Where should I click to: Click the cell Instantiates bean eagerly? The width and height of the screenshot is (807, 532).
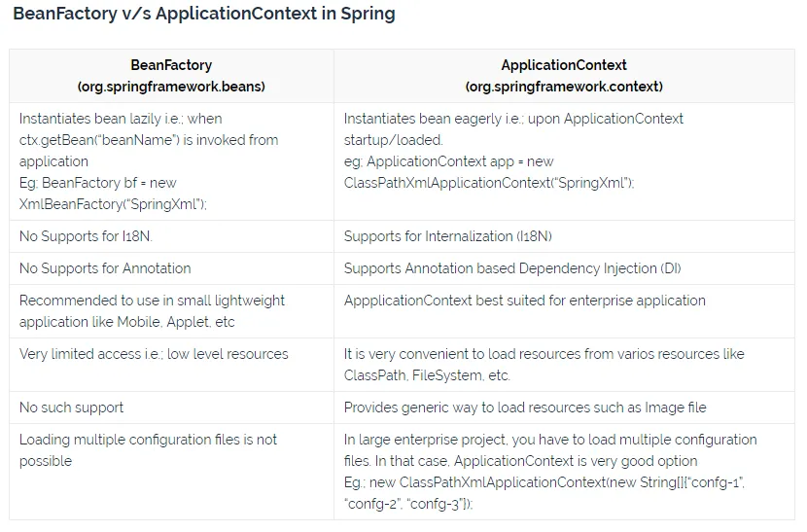coord(564,161)
